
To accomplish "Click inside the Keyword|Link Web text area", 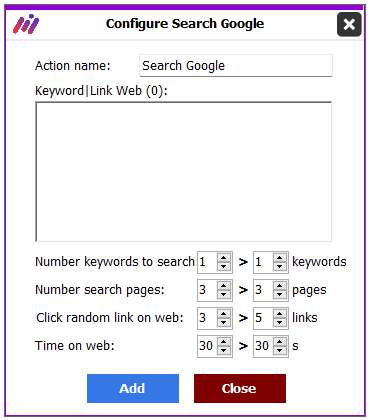I will point(183,172).
